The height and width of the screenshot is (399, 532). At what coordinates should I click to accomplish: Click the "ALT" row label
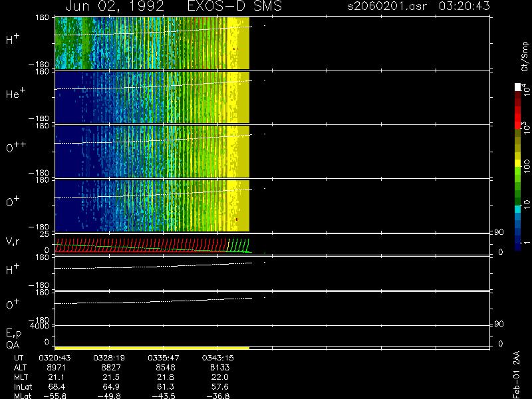point(20,368)
